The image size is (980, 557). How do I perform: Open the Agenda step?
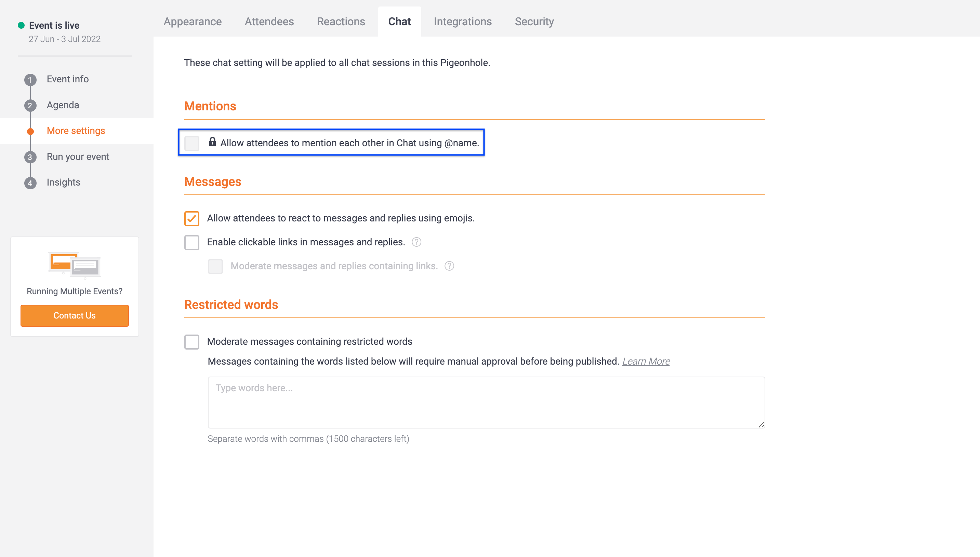pyautogui.click(x=63, y=105)
